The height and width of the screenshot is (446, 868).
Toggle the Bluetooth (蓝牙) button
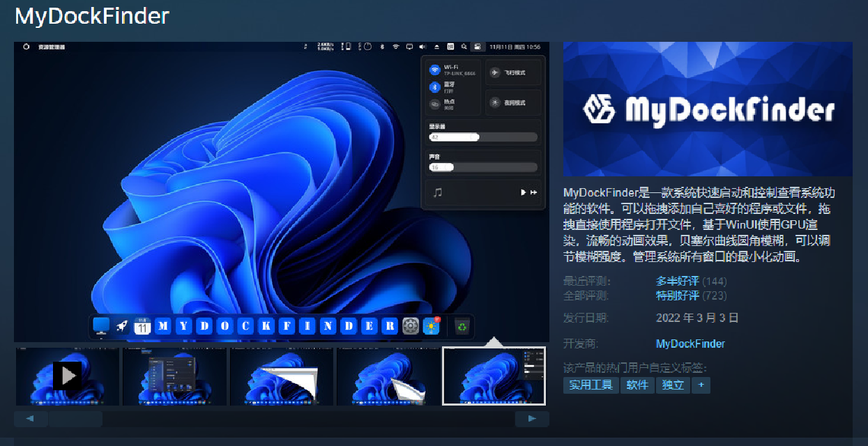(434, 87)
